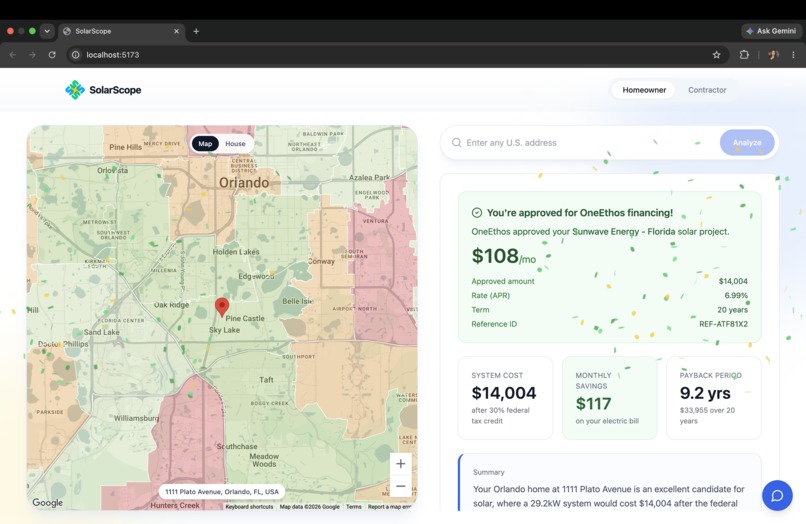The image size is (806, 524).
Task: Click the SolarScope logo icon
Action: 75,90
